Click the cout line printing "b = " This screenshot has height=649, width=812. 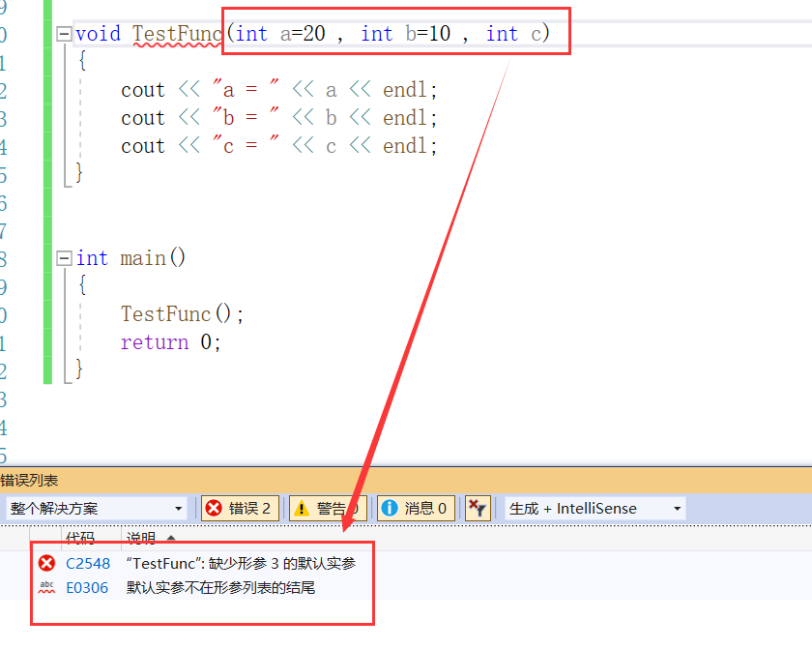tap(279, 118)
